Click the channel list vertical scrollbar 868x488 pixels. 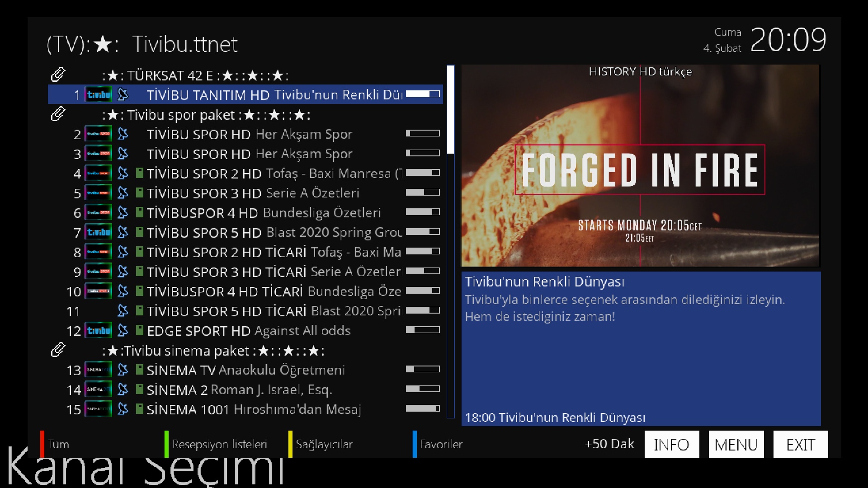(450, 242)
